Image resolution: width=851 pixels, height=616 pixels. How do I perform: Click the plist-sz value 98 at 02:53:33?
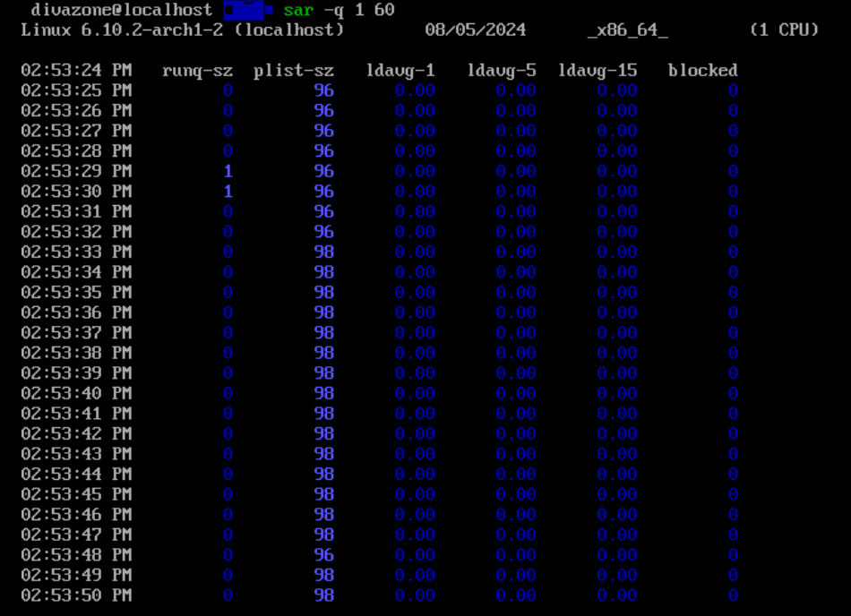pyautogui.click(x=323, y=251)
